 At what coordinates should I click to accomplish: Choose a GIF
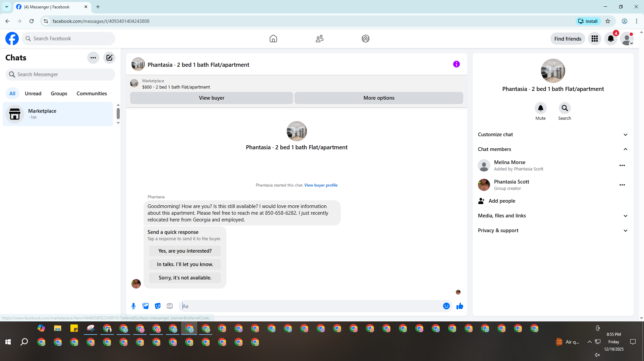tap(170, 306)
